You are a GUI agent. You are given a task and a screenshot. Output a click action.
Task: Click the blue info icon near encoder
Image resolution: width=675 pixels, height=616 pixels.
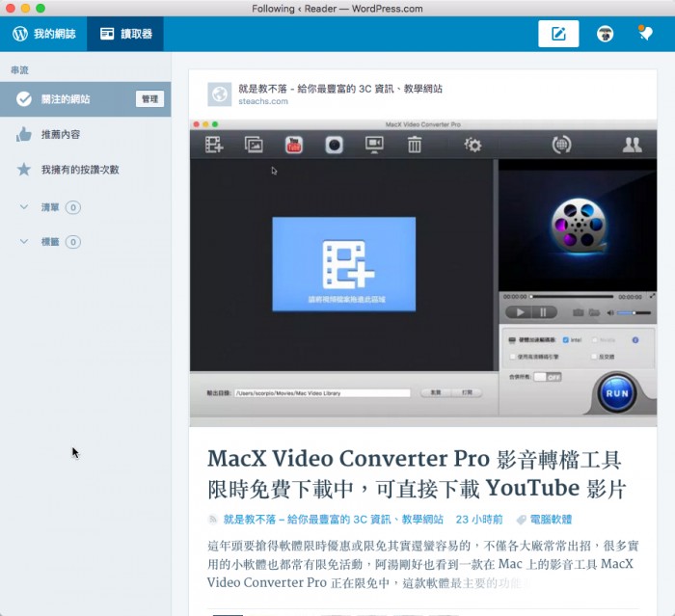[635, 340]
